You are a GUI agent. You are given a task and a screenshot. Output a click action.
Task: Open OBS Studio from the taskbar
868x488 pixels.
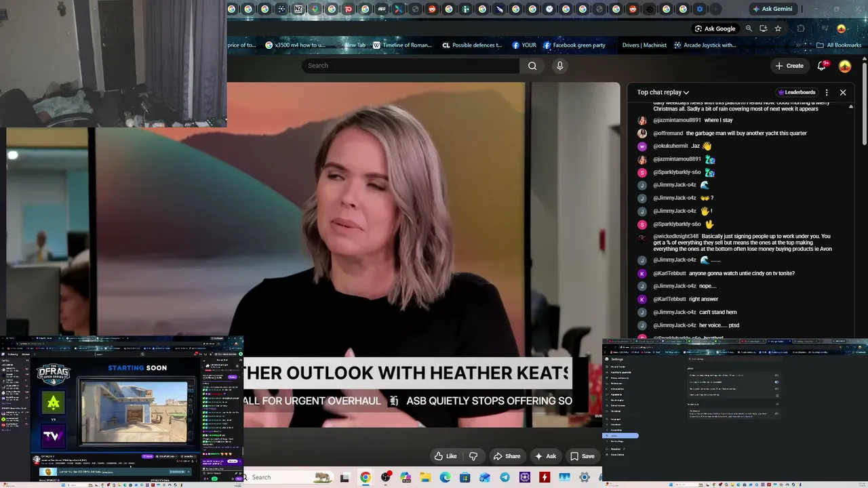coord(386,477)
